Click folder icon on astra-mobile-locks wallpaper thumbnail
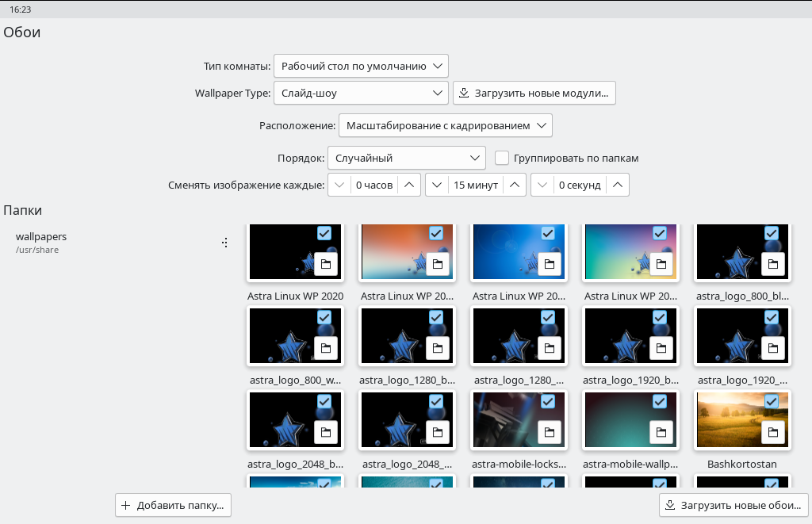The image size is (812, 524). point(550,432)
